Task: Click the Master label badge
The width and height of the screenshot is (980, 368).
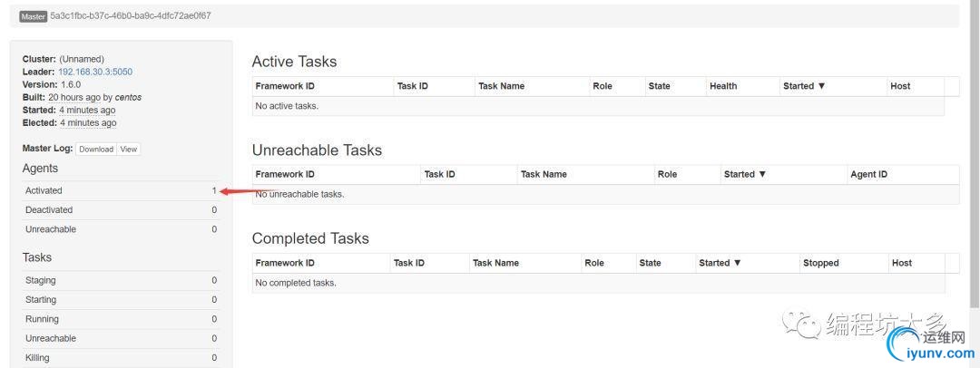Action: pyautogui.click(x=33, y=16)
